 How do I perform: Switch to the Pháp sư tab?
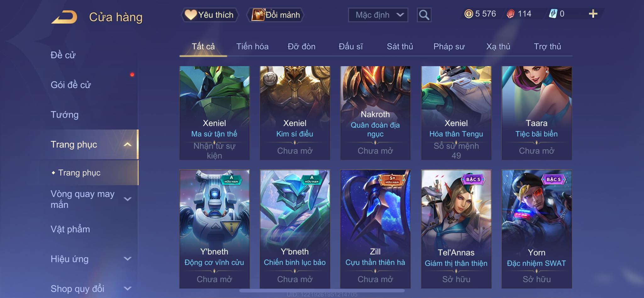click(449, 47)
